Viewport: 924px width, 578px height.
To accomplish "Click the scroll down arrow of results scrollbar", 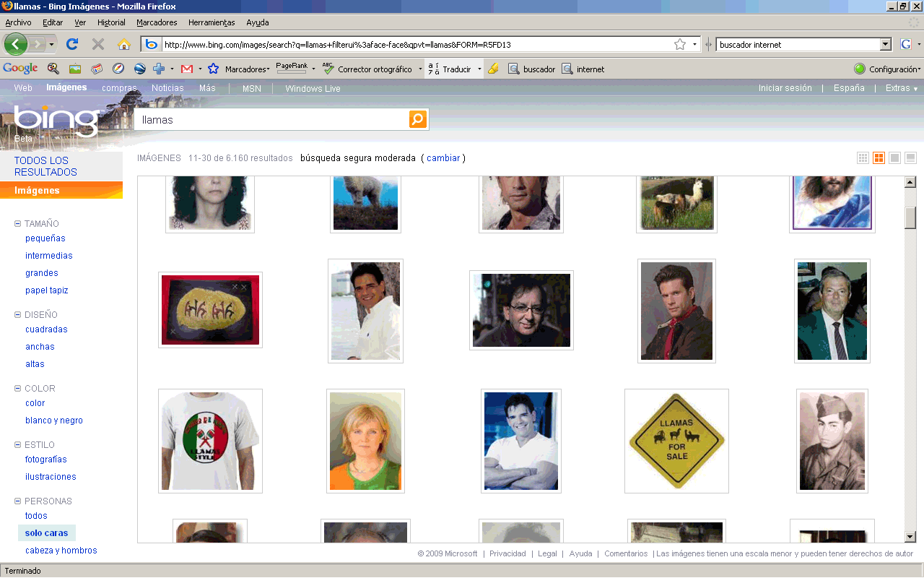I will tap(910, 537).
